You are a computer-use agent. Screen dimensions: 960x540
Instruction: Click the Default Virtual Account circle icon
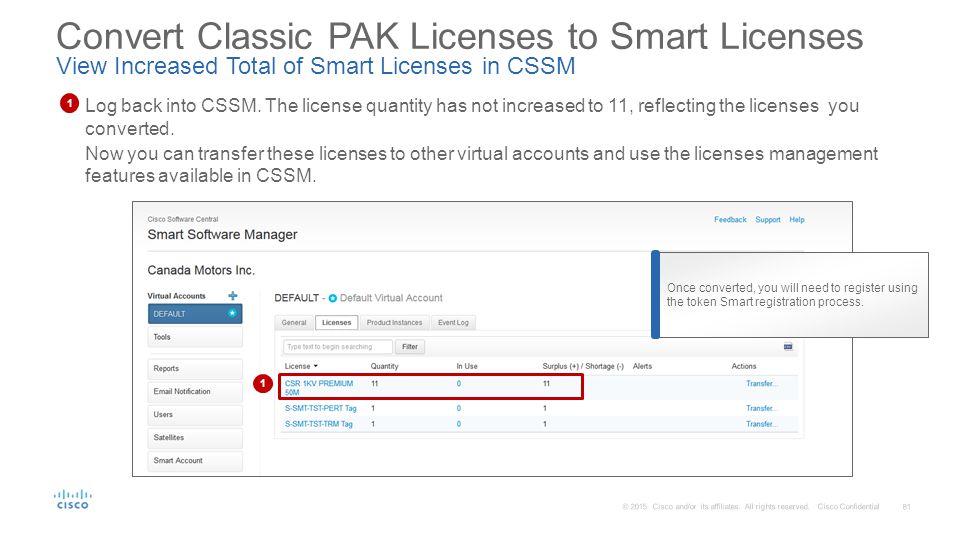[332, 298]
